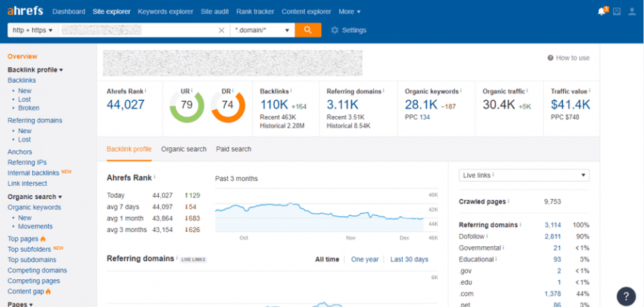Open Competing domains in sidebar
Image resolution: width=644 pixels, height=307 pixels.
(x=37, y=271)
